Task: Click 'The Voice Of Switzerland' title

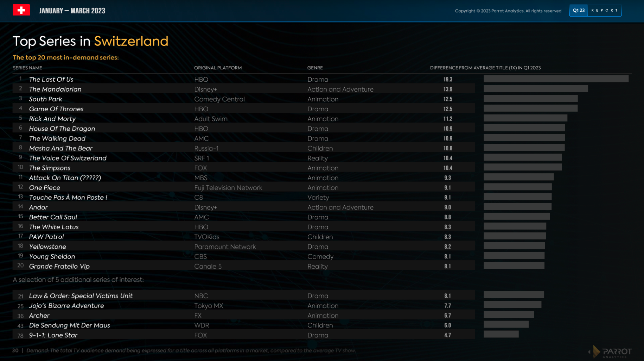Action: point(68,158)
